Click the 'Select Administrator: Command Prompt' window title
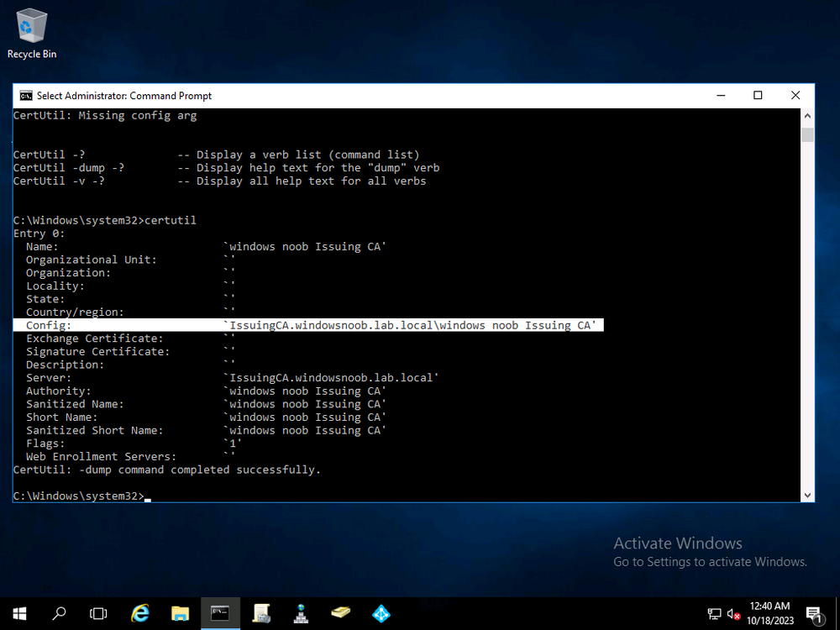 pyautogui.click(x=124, y=96)
